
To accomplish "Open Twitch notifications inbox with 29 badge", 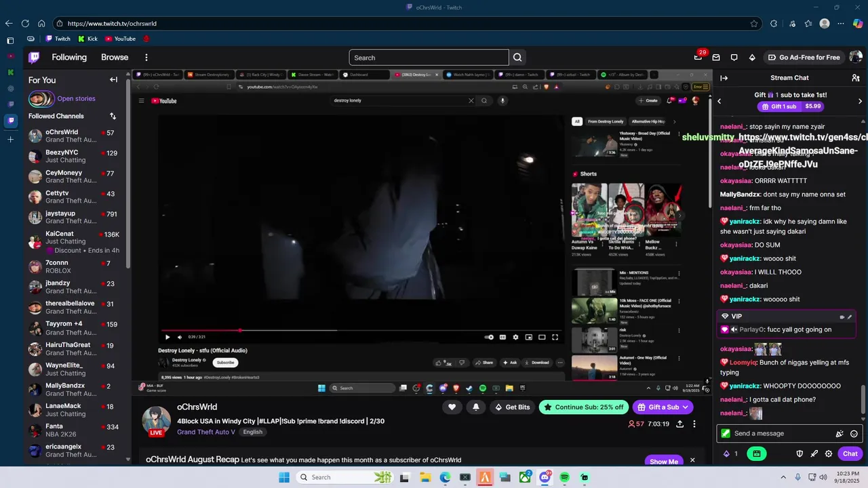I will [x=698, y=57].
